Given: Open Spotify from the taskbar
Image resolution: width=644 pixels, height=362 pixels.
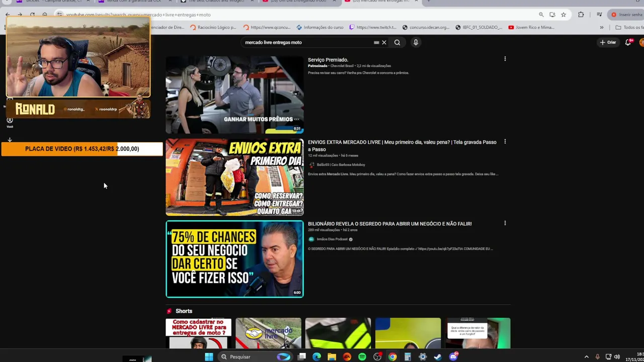Looking at the screenshot, I should [x=362, y=356].
